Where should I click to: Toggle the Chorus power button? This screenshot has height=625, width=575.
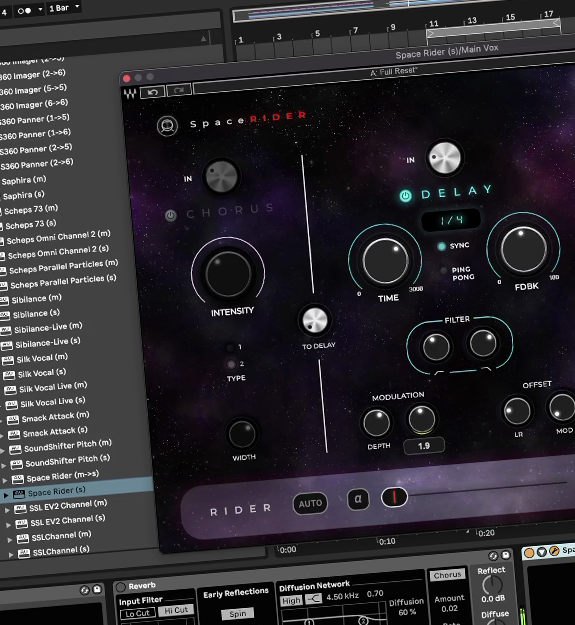pyautogui.click(x=171, y=216)
